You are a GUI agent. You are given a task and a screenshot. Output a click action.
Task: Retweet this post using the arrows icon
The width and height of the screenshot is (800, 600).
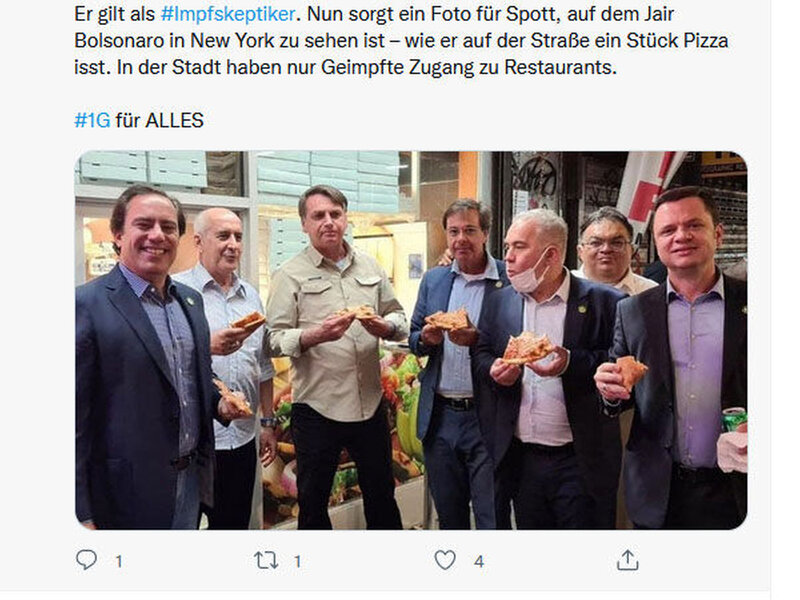coord(266,561)
